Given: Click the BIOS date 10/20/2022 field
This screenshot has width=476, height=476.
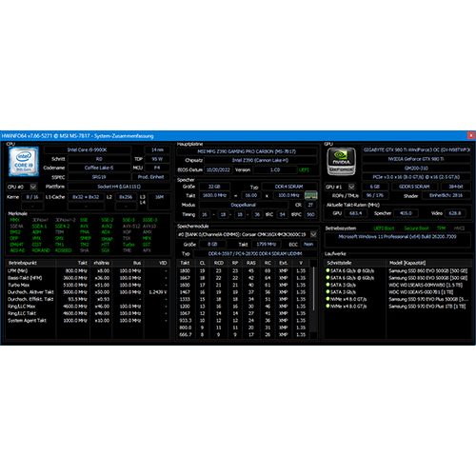Looking at the screenshot, I should click(x=218, y=169).
